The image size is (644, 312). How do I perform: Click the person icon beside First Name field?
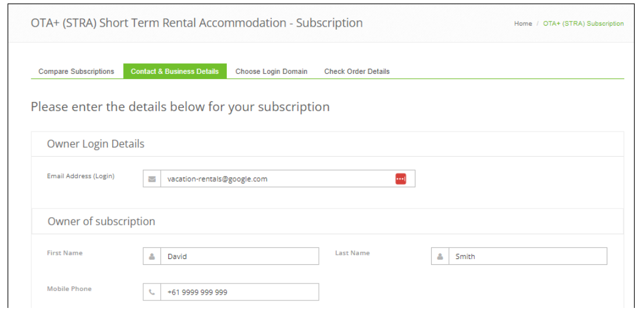152,257
